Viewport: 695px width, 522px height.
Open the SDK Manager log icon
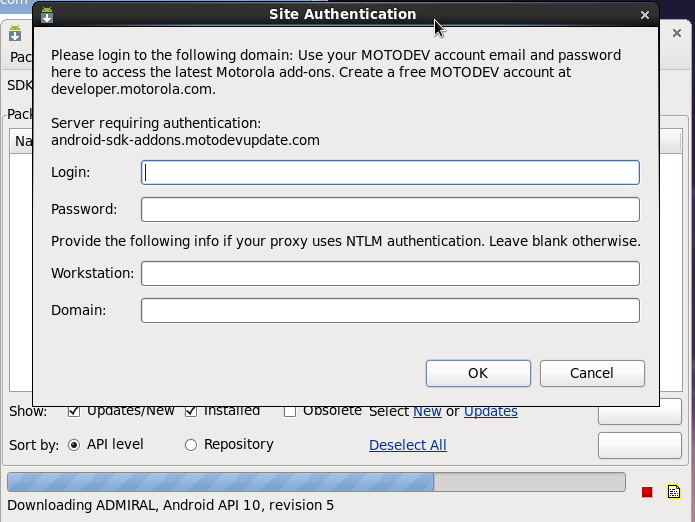(674, 491)
